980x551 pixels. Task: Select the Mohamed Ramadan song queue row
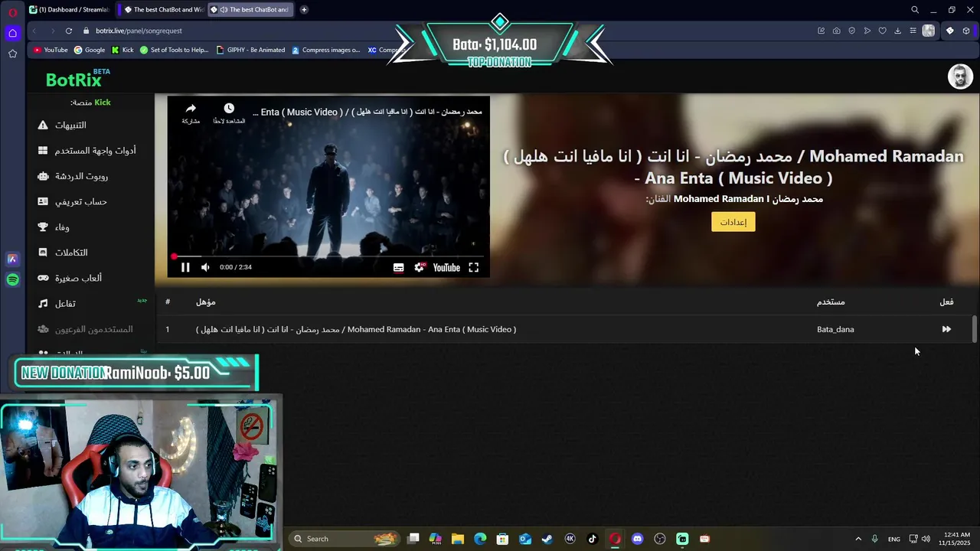coord(564,329)
